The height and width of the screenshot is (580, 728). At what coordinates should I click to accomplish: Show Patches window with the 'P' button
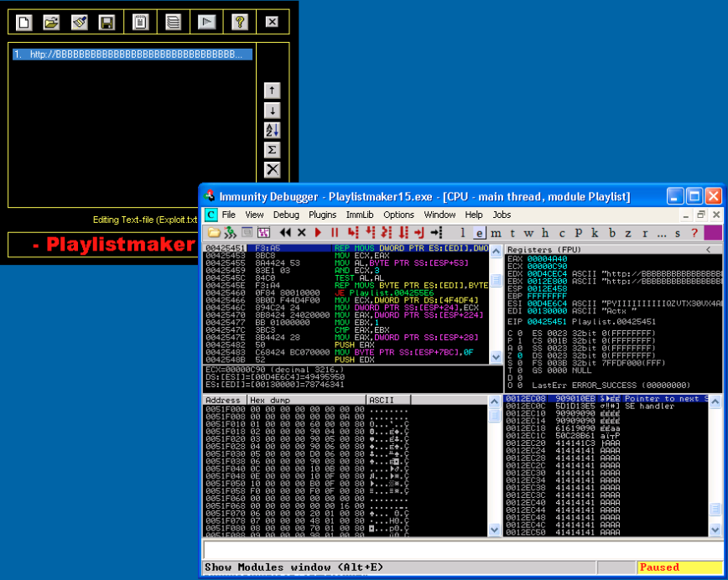[x=579, y=233]
